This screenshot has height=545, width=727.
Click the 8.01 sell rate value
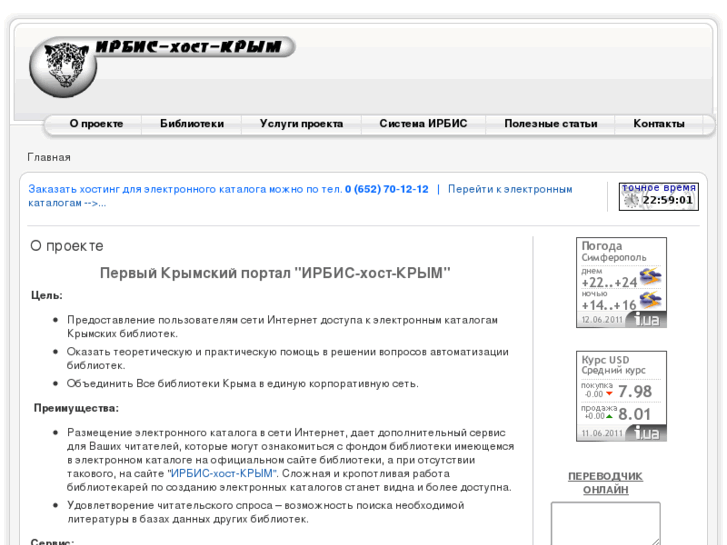(x=635, y=414)
